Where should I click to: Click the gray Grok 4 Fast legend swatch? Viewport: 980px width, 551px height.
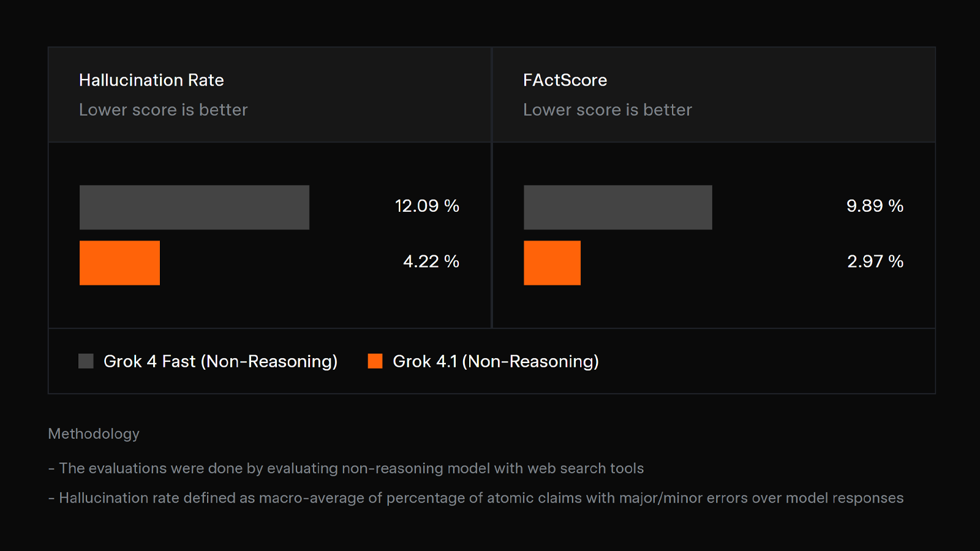[86, 361]
